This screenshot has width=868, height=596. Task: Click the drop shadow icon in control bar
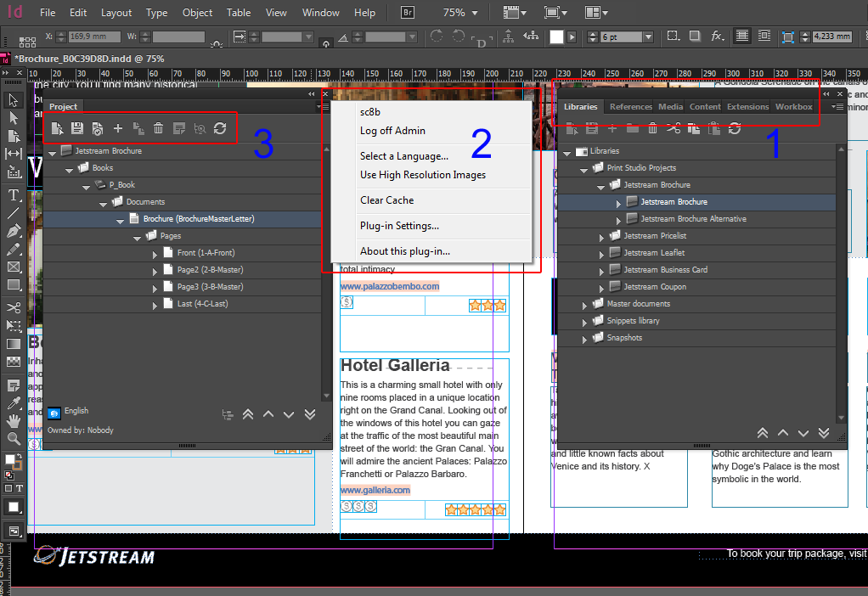pyautogui.click(x=695, y=36)
